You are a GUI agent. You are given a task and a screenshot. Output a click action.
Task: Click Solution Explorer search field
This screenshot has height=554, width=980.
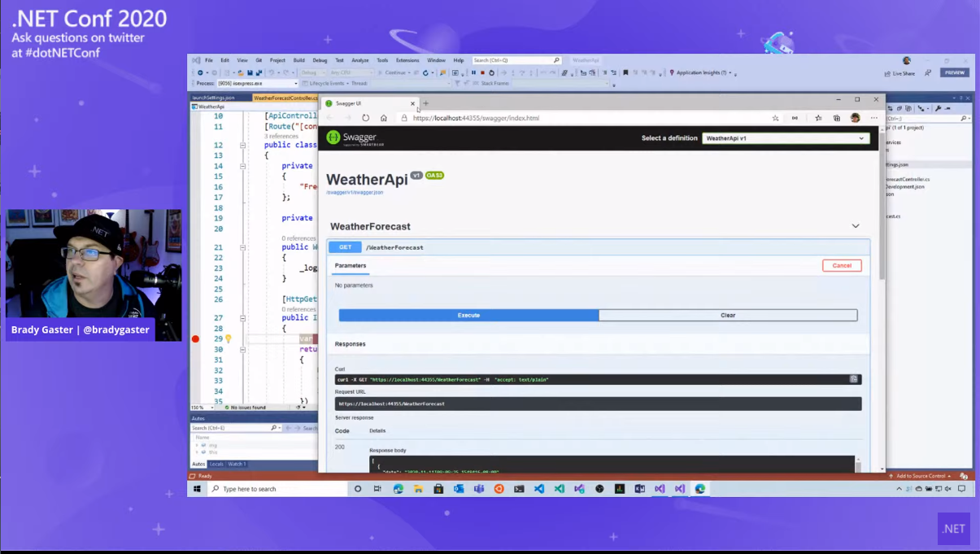point(927,118)
